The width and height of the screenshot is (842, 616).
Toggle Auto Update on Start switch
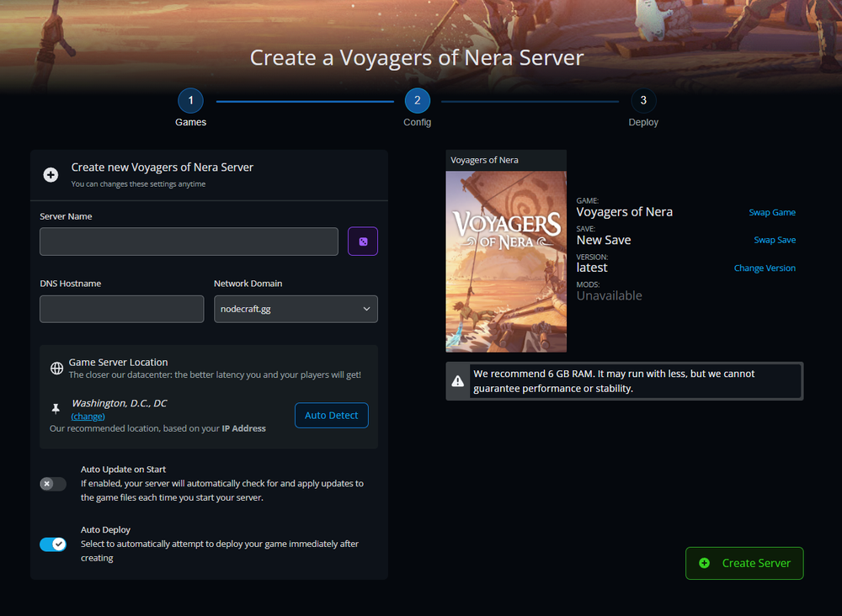[x=52, y=484]
